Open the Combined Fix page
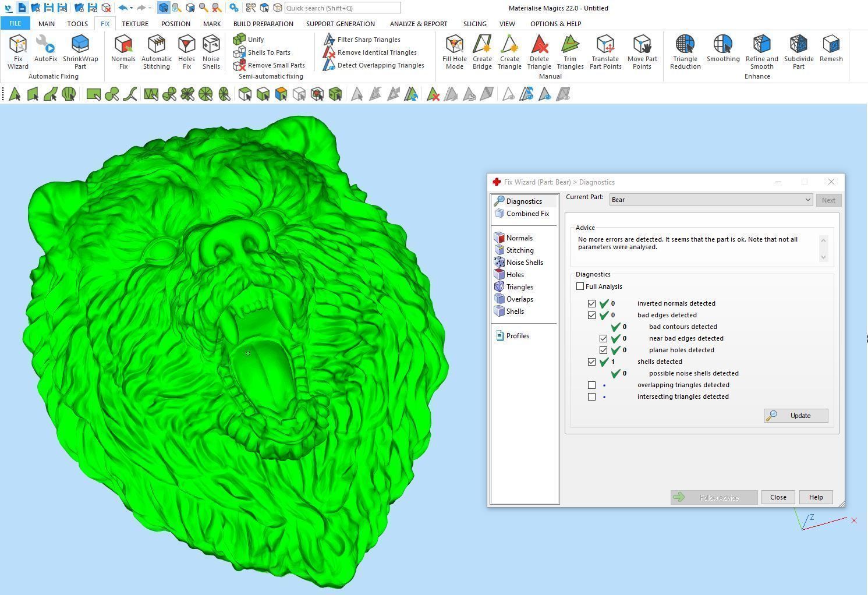Image resolution: width=868 pixels, height=595 pixels. [522, 214]
